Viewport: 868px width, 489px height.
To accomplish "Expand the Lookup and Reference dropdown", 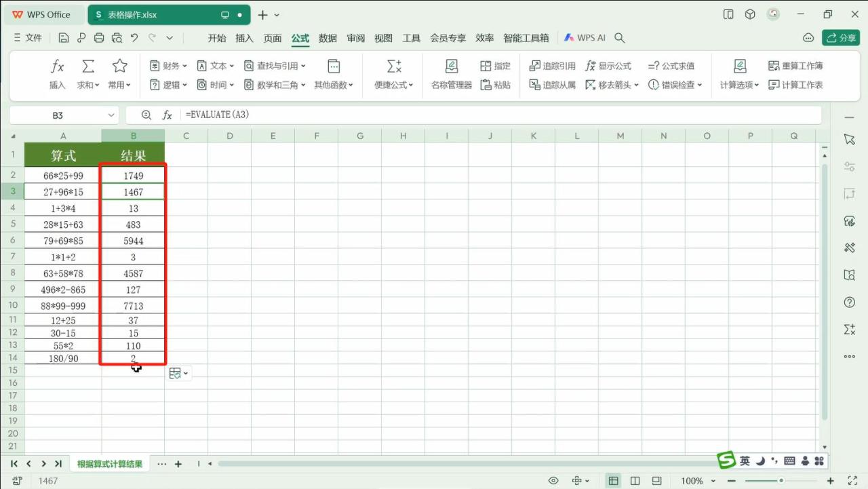I will 275,66.
